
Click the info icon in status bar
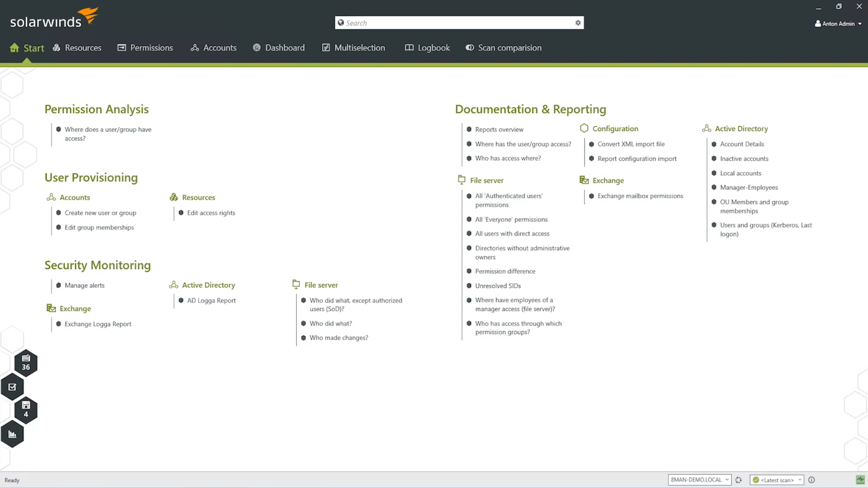[812, 480]
